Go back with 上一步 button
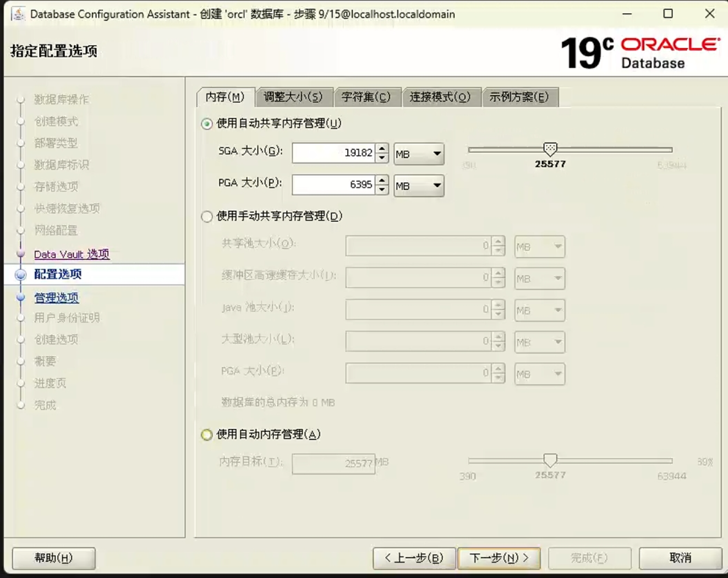The width and height of the screenshot is (728, 578). 414,558
